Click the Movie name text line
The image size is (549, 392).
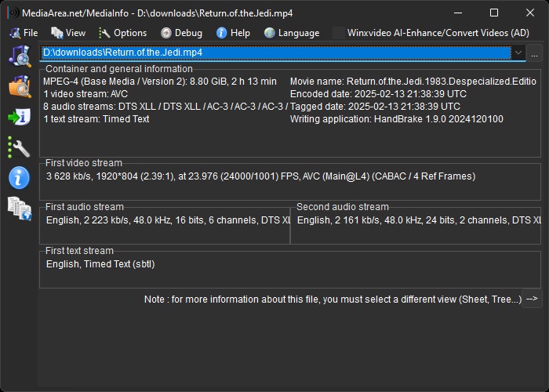click(413, 82)
